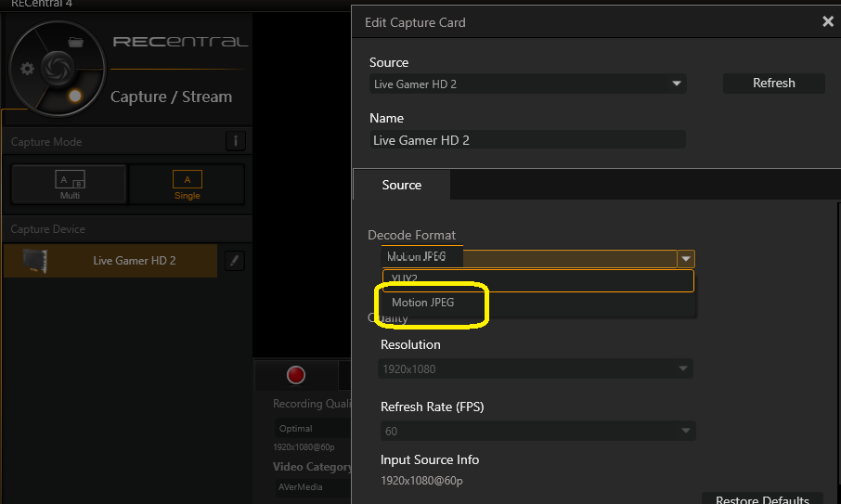Open the Refresh Rate 60 dropdown

538,431
